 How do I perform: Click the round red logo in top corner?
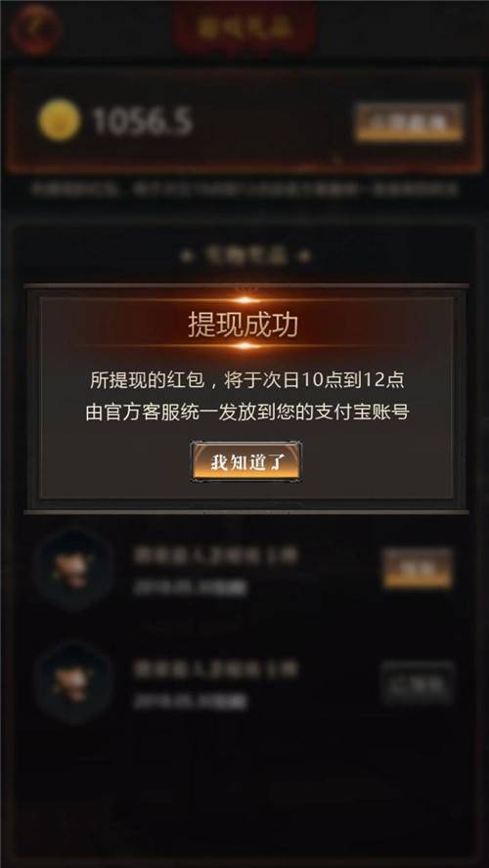click(x=35, y=28)
